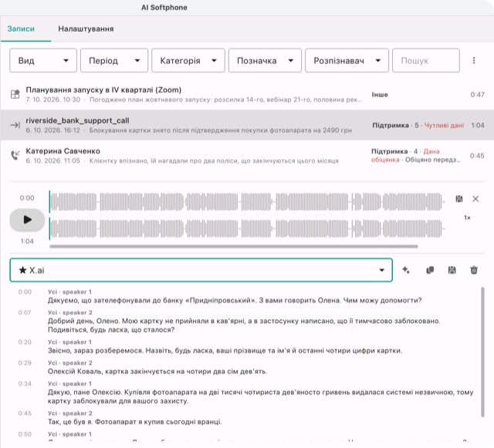Change the 1x playback speed
The width and height of the screenshot is (494, 448).
coord(467,217)
